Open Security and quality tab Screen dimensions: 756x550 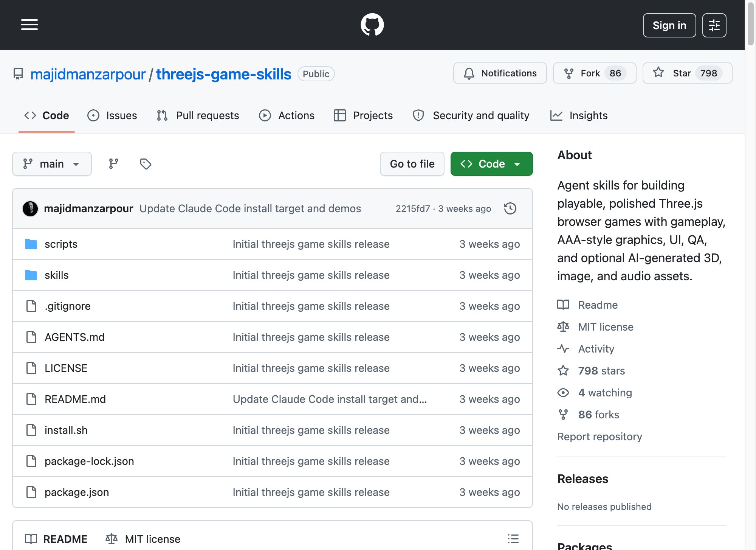tap(471, 115)
